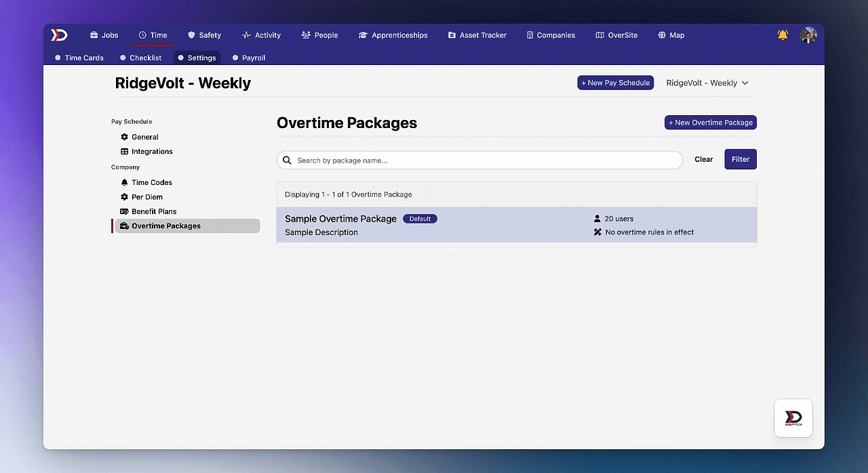The height and width of the screenshot is (473, 868).
Task: Click the Default badge
Action: (420, 219)
